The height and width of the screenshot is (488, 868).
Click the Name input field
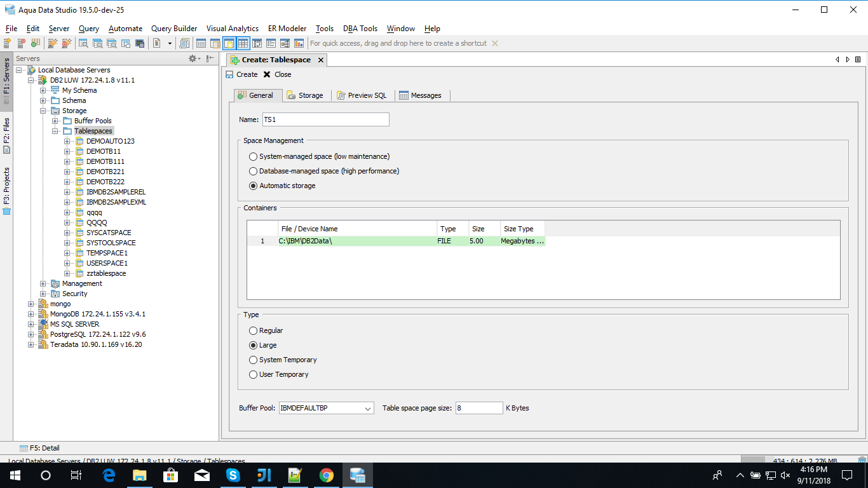(x=325, y=119)
